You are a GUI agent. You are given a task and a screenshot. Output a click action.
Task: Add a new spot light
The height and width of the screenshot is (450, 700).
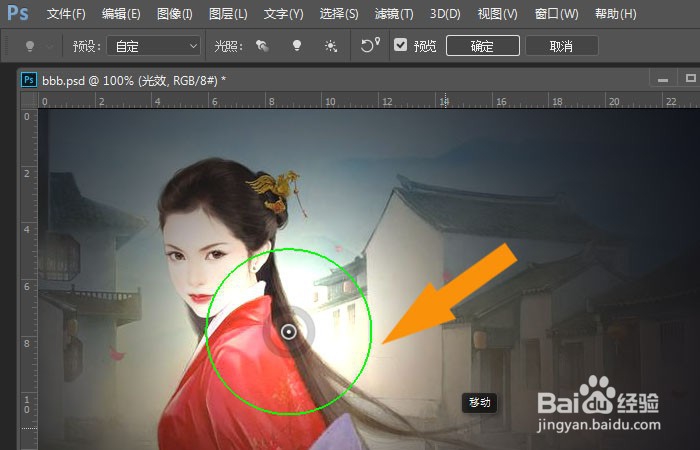point(262,46)
